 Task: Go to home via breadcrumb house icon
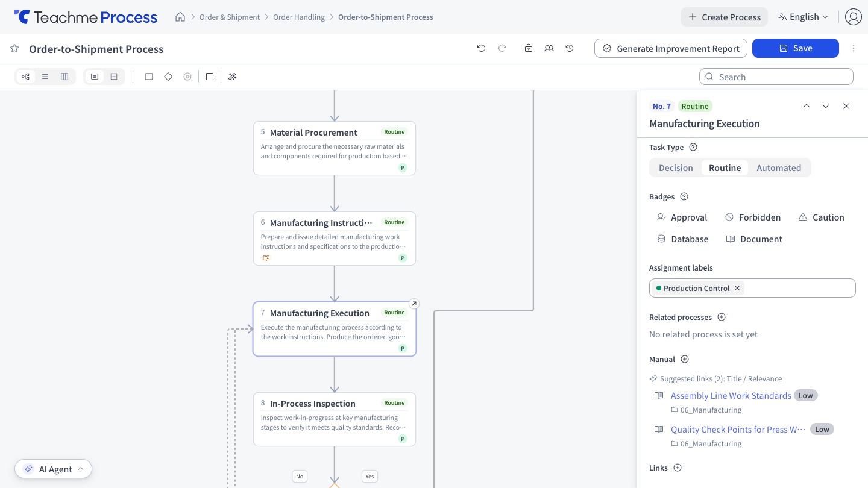click(180, 17)
